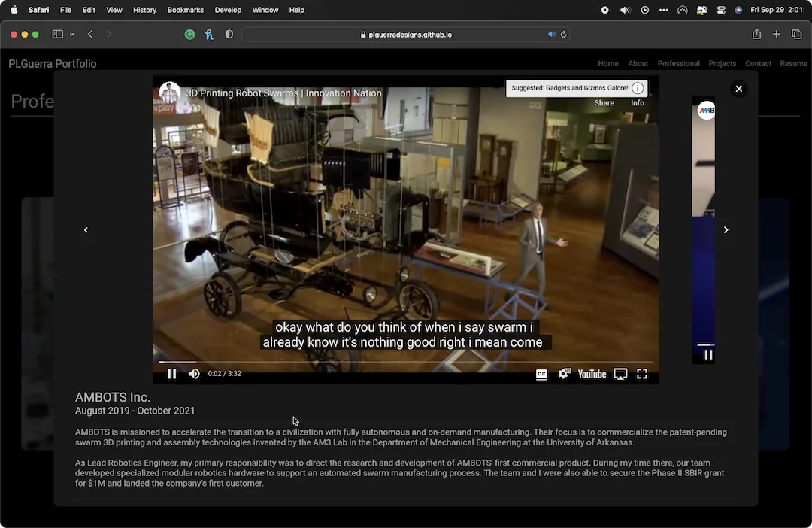Open the suggested card info icon
Viewport: 812px width, 528px height.
click(x=638, y=88)
